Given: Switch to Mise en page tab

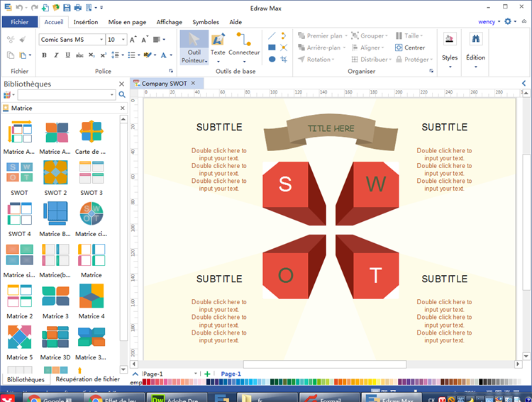Looking at the screenshot, I should tap(128, 22).
